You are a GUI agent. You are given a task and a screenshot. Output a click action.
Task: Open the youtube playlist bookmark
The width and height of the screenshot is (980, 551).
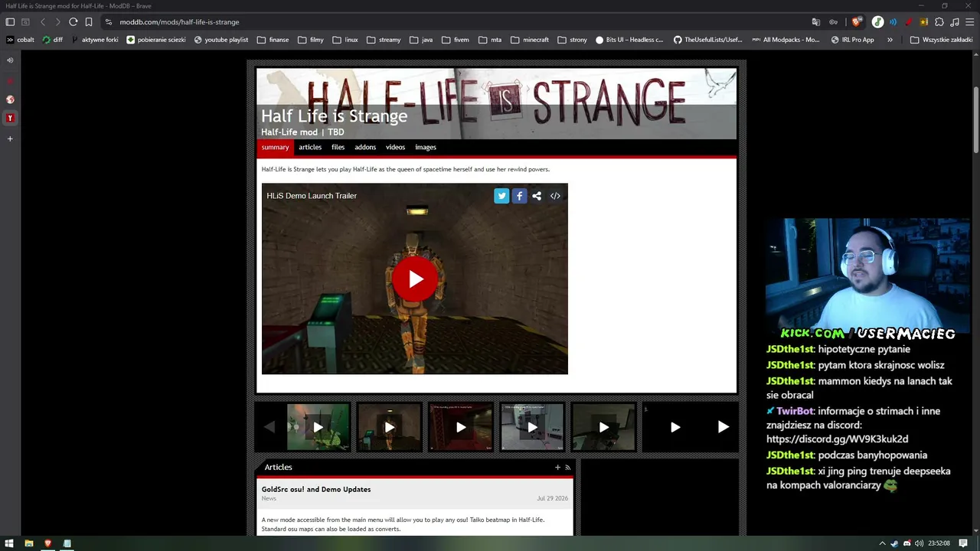click(221, 40)
